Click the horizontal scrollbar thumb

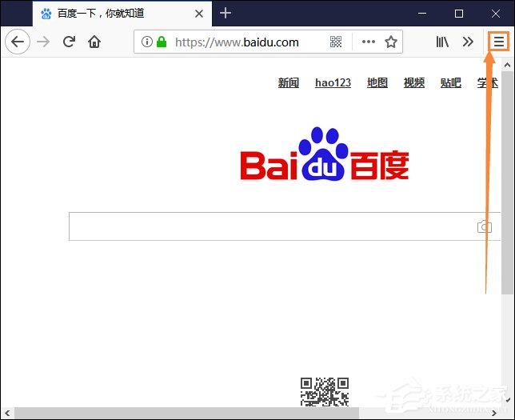pos(186,413)
